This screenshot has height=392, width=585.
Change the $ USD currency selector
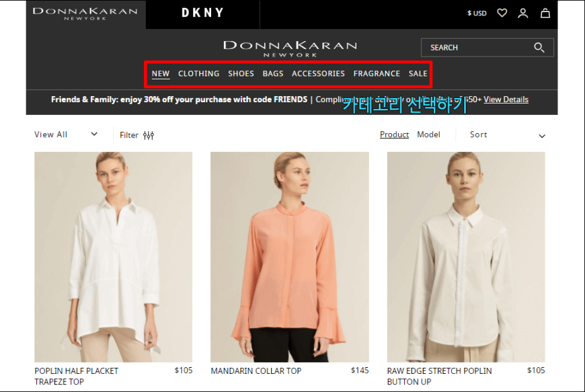477,13
